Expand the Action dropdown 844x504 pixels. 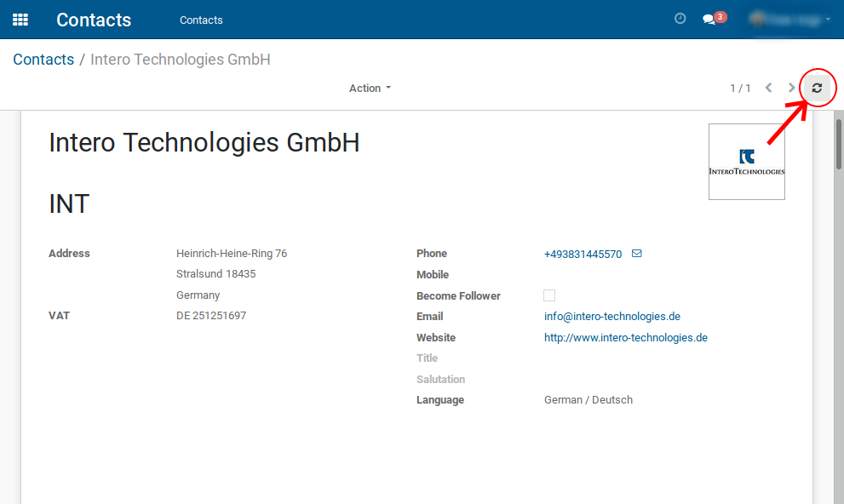tap(370, 89)
